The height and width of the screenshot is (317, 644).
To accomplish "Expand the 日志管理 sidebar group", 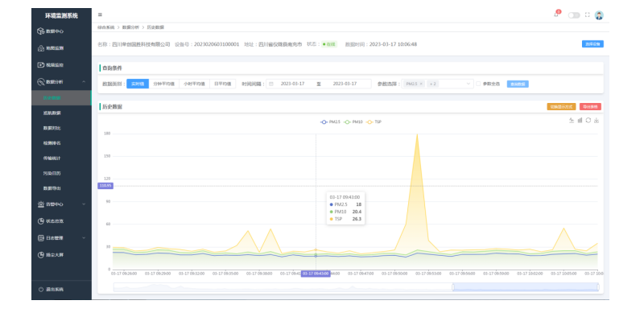I will click(61, 238).
